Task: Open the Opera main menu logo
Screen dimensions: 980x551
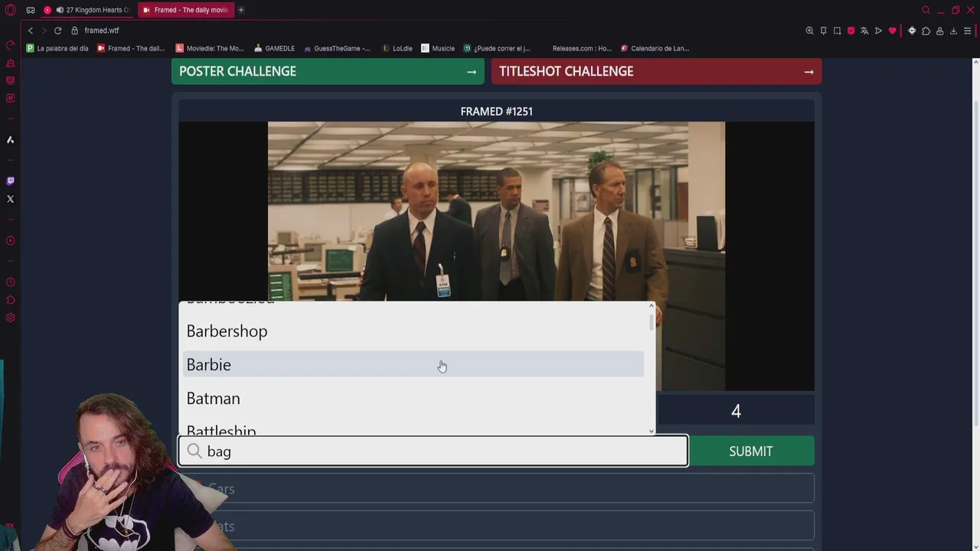Action: 11,10
